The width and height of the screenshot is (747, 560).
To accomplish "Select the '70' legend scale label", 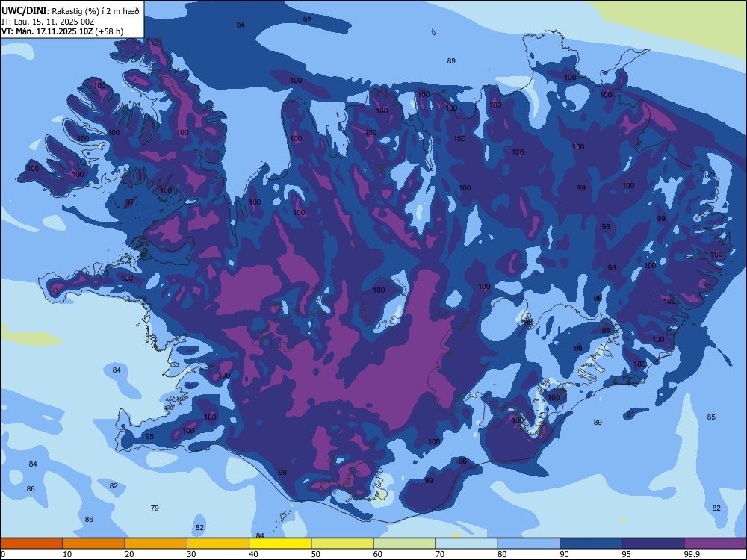I will coord(440,554).
